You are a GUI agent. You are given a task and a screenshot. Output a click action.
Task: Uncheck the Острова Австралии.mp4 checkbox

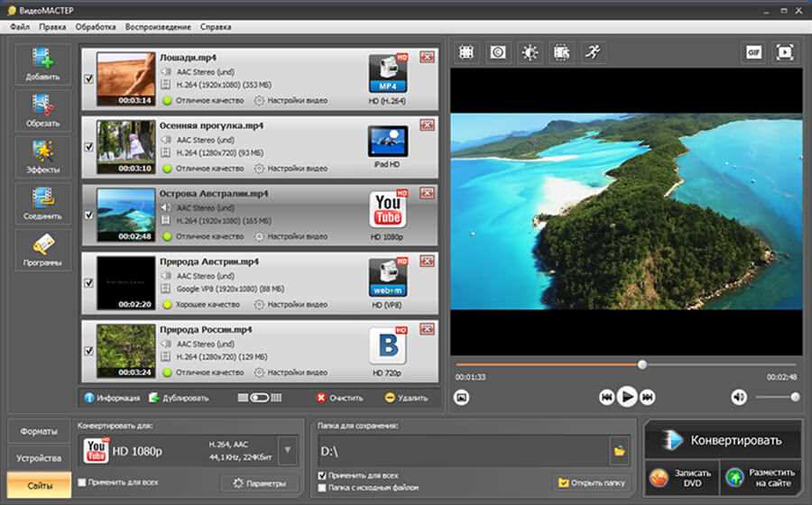[89, 215]
